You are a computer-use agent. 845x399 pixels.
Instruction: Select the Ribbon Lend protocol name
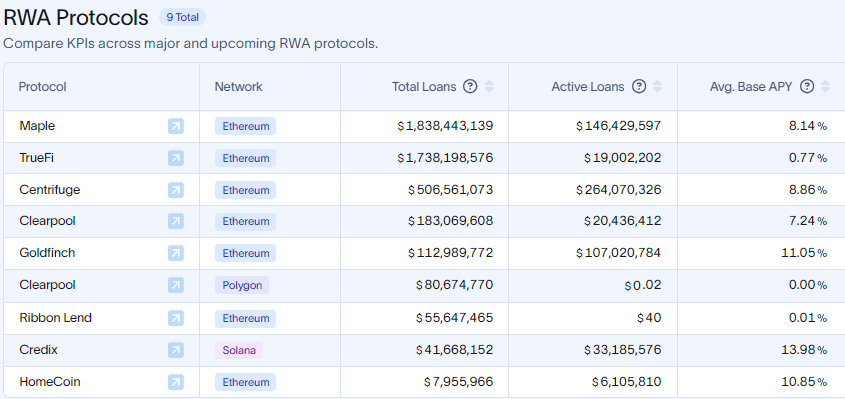pyautogui.click(x=56, y=318)
